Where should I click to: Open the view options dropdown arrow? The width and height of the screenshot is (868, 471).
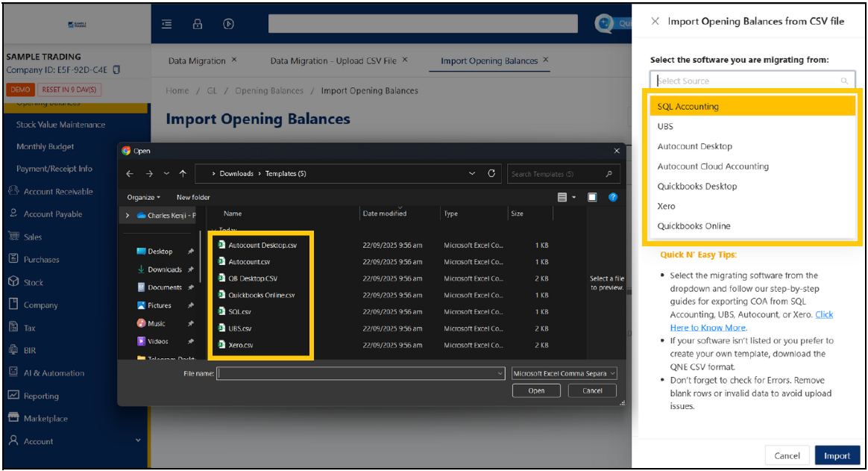click(x=574, y=197)
